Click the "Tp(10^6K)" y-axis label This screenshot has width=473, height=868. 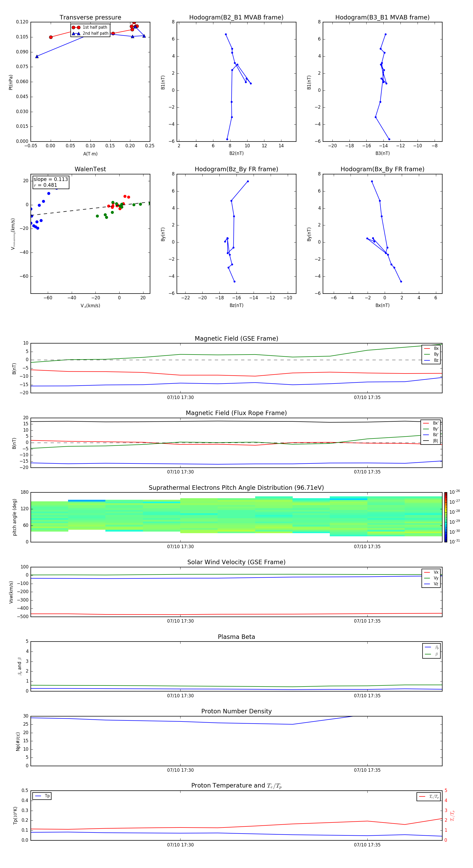(15, 815)
